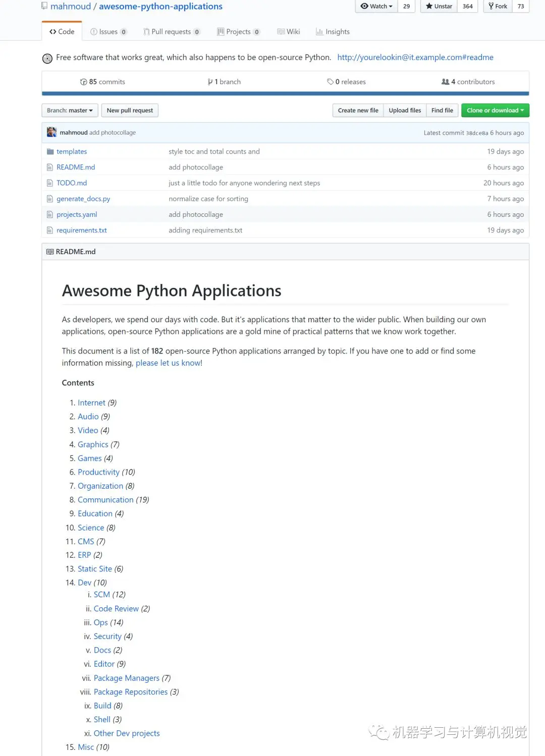Click the contributors people icon
Viewport: 545px width, 756px height.
[445, 82]
